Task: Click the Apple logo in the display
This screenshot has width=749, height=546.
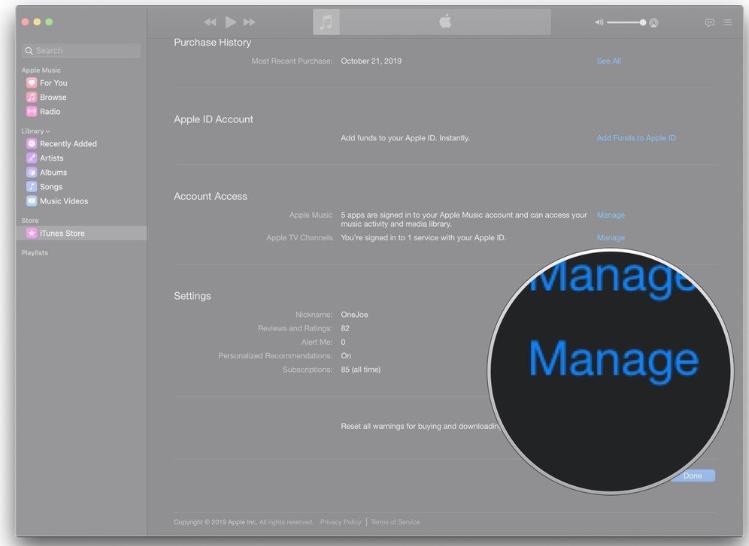Action: [x=445, y=21]
